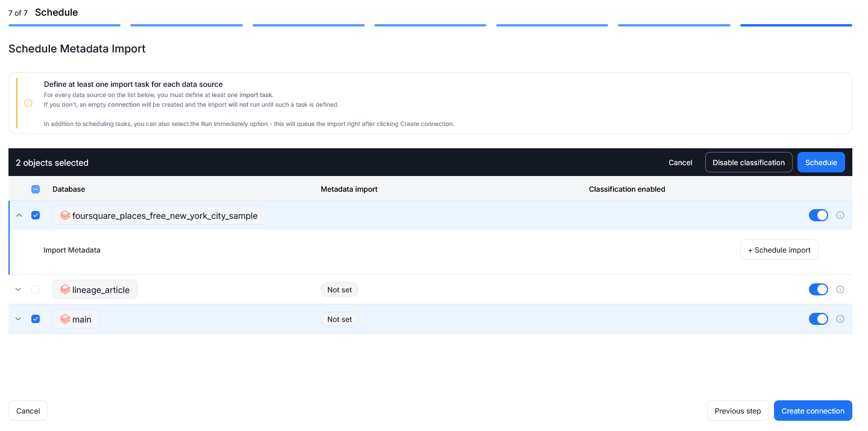This screenshot has width=868, height=431.
Task: Turn off classification toggle for lineage_article
Action: (x=818, y=289)
